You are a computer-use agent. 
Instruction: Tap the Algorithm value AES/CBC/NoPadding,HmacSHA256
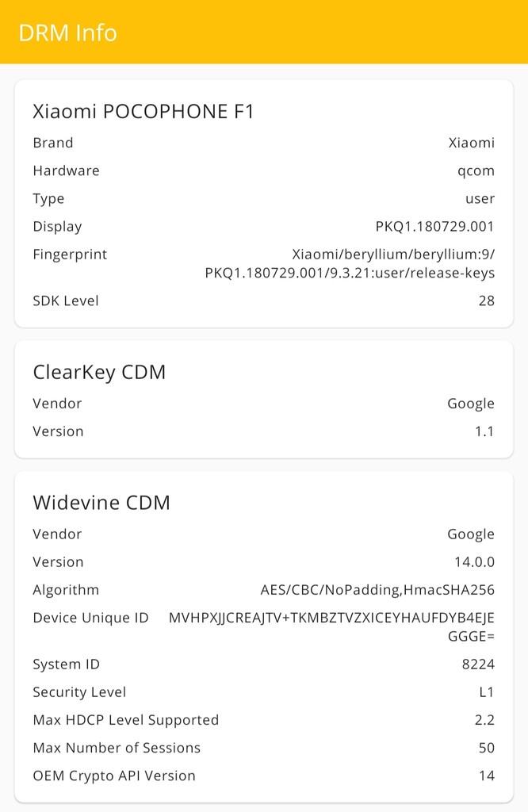click(x=377, y=590)
